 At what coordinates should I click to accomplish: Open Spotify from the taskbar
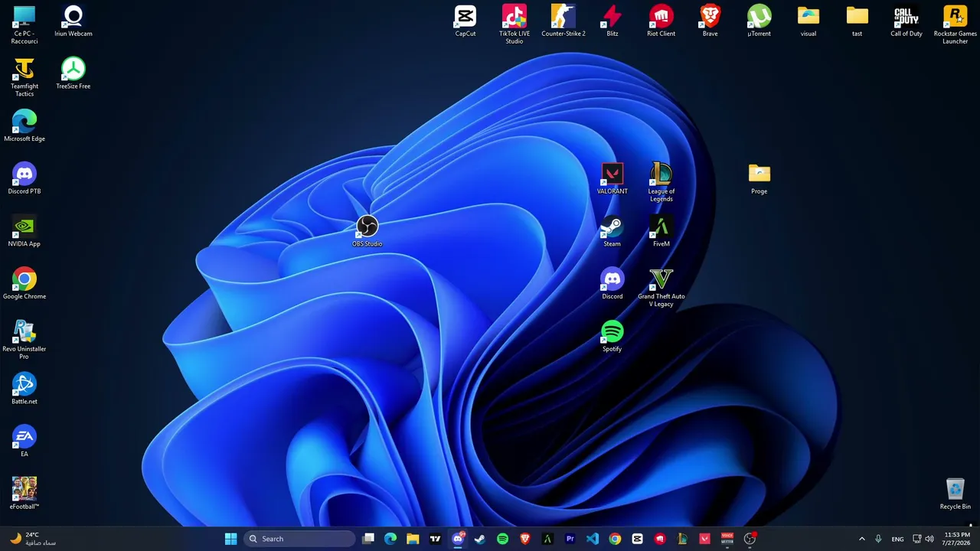click(x=502, y=539)
